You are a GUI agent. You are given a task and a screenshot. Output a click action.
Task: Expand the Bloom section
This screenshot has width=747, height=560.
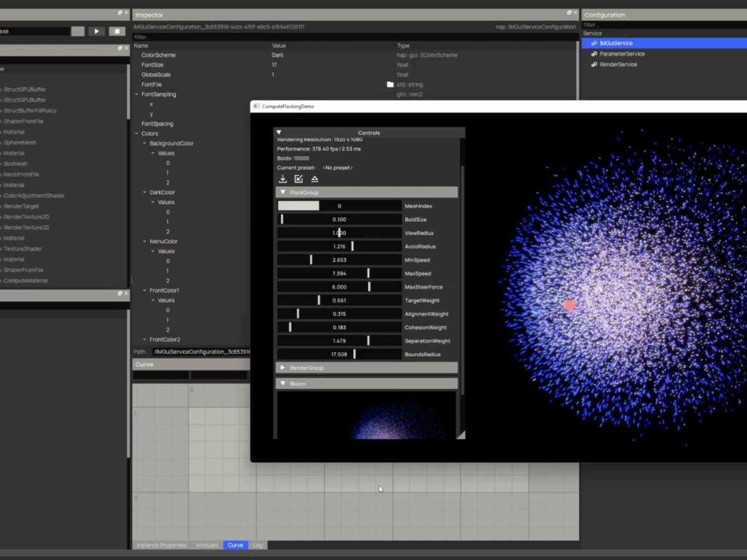[283, 384]
